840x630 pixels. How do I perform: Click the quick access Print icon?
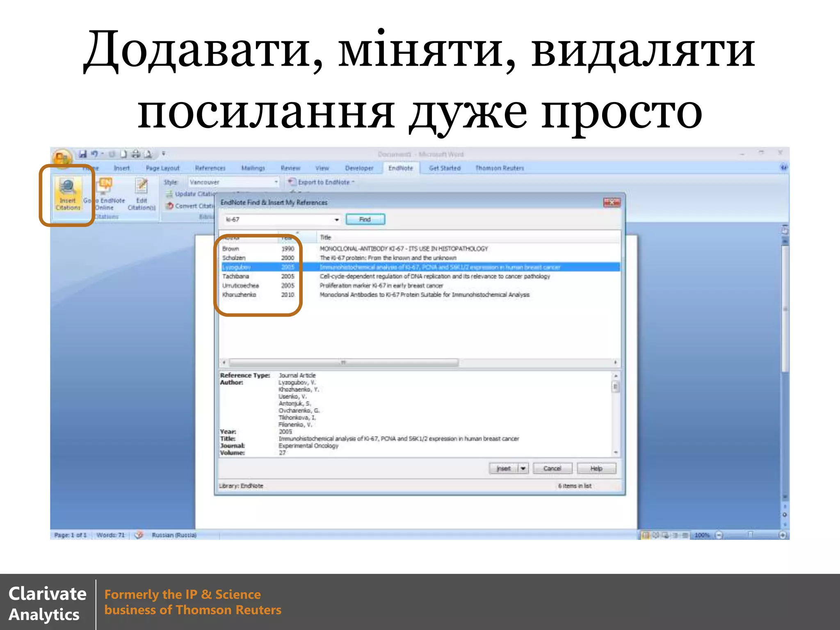point(136,154)
